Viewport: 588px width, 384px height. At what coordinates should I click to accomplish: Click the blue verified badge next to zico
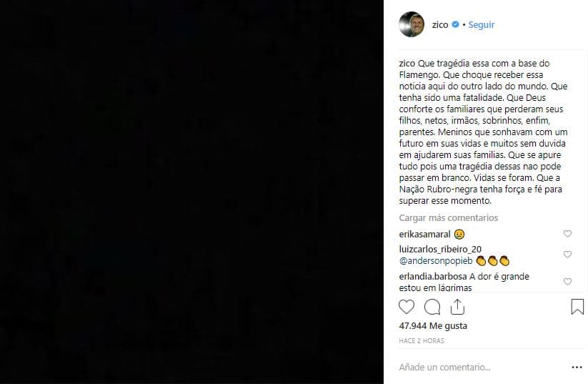[455, 24]
